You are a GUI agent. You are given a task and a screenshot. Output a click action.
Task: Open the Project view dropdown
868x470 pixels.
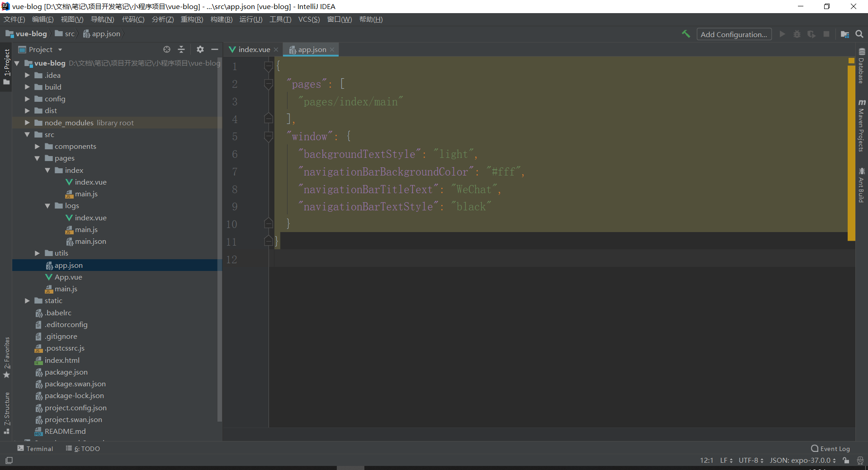point(60,50)
